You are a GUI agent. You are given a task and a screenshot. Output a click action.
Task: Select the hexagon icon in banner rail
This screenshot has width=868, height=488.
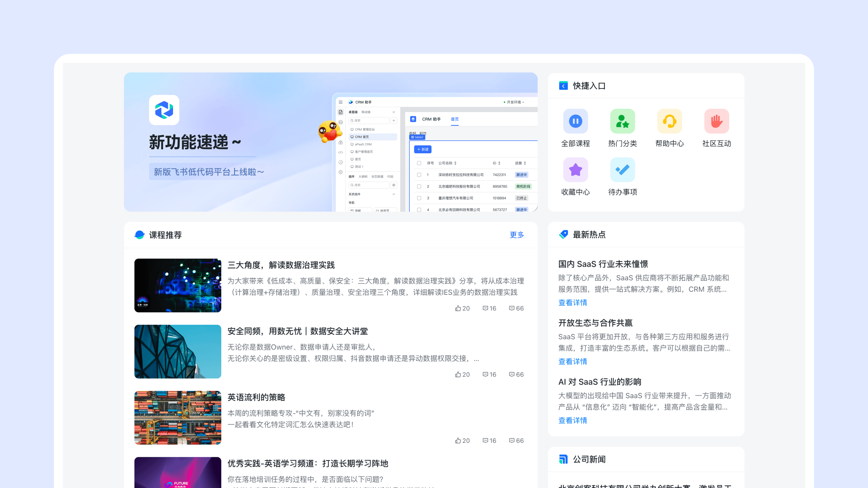pos(341,172)
